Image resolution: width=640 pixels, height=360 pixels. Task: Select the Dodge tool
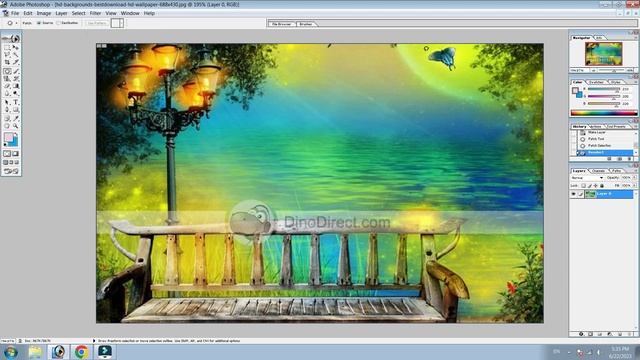pos(16,93)
